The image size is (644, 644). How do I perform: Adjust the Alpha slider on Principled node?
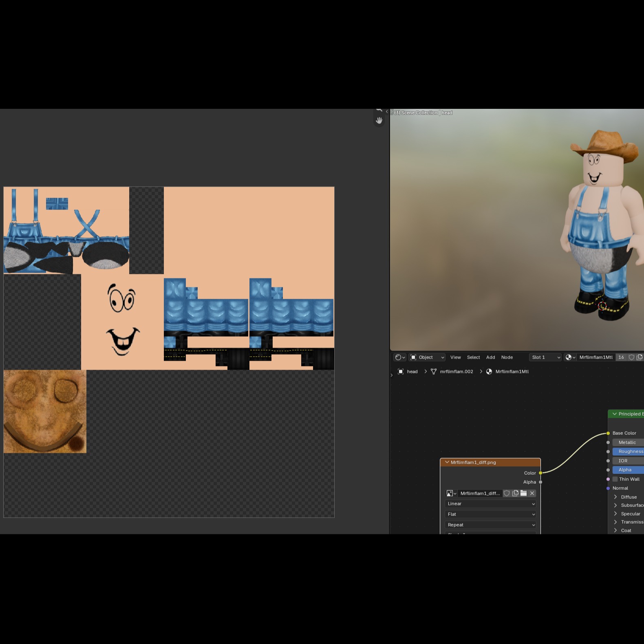click(x=628, y=470)
